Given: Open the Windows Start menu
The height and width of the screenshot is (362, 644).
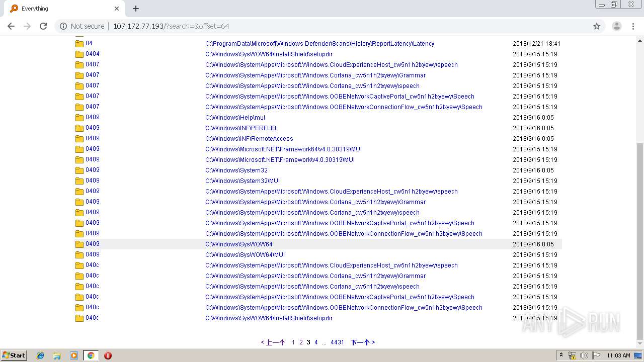Looking at the screenshot, I should point(14,355).
